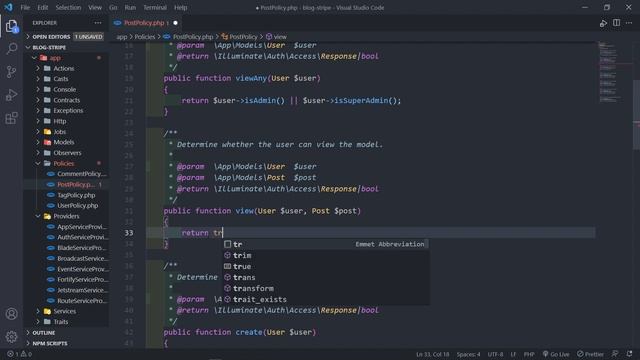Viewport: 640px width, 360px height.
Task: Click the Explorer more actions ellipsis
Action: [98, 23]
